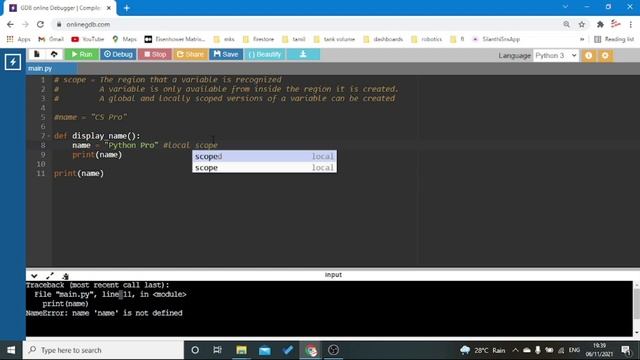The height and width of the screenshot is (360, 640).
Task: Beautify the code formatting
Action: 264,54
